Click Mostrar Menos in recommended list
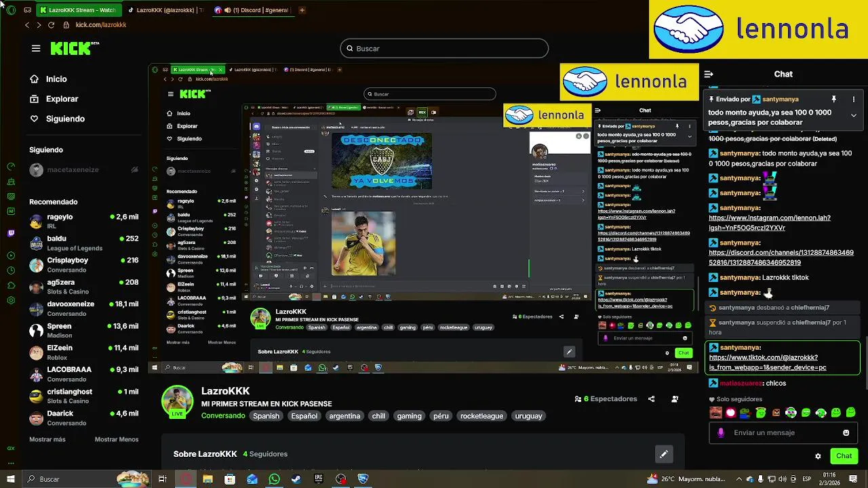This screenshot has width=868, height=488. [x=117, y=439]
